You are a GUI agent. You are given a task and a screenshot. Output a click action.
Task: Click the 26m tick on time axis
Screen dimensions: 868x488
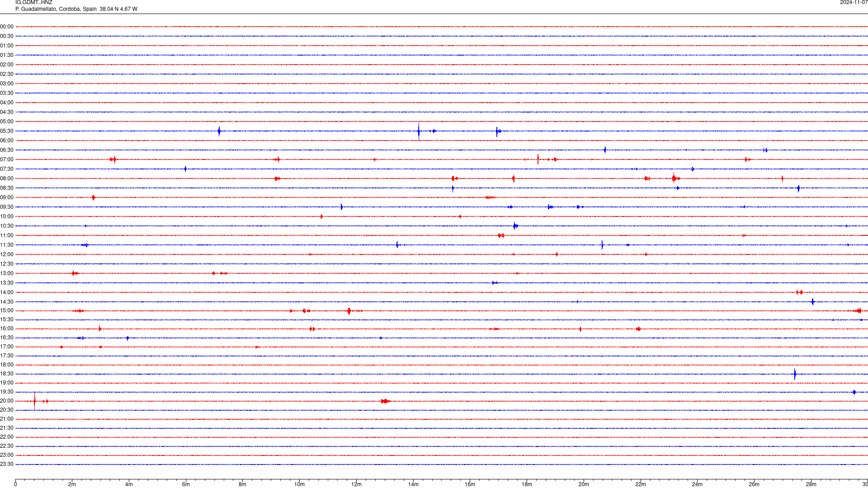coord(754,484)
